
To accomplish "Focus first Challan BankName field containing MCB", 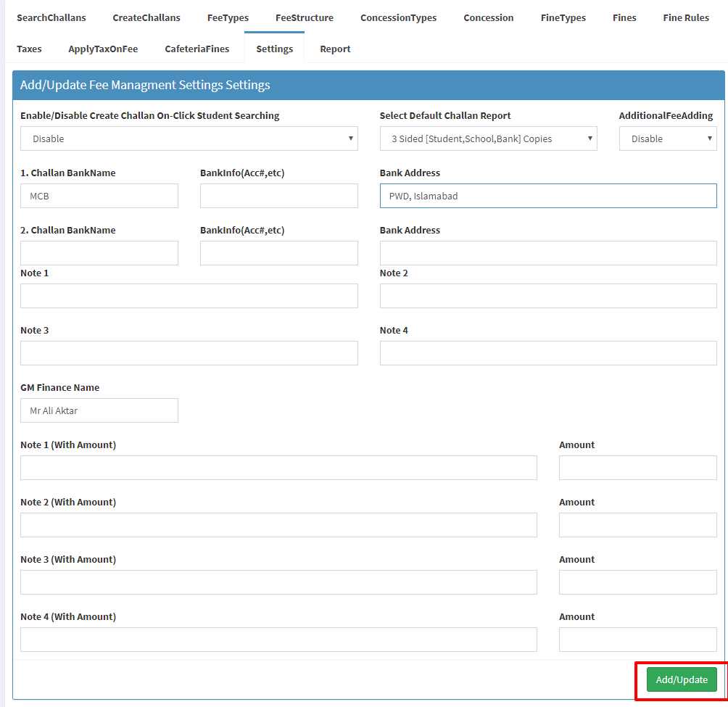I will (x=99, y=196).
